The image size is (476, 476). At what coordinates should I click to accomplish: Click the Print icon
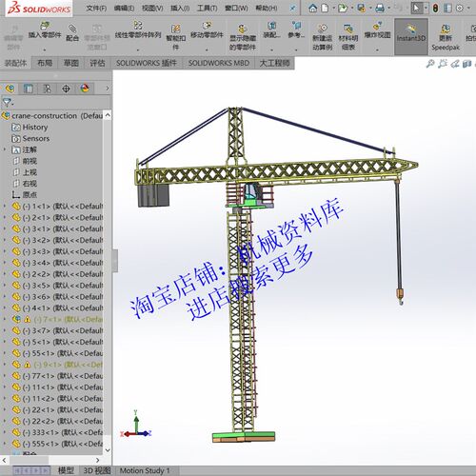(x=380, y=9)
